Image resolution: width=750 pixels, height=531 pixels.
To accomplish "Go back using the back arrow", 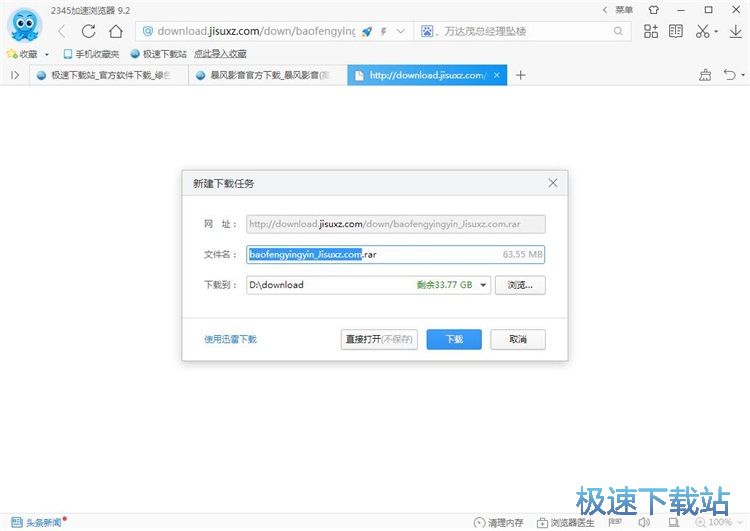I will pos(62,32).
